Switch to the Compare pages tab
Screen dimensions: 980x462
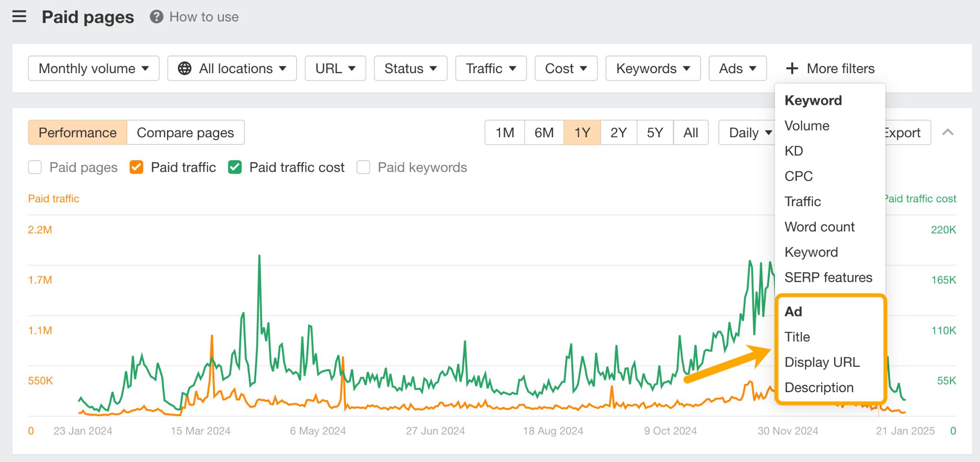tap(186, 132)
